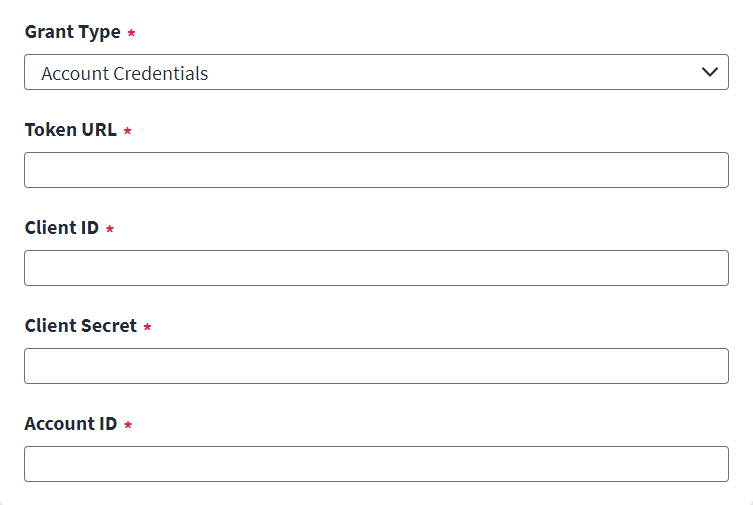Viewport: 753px width, 505px height.
Task: Click the Token URL label
Action: [x=70, y=130]
